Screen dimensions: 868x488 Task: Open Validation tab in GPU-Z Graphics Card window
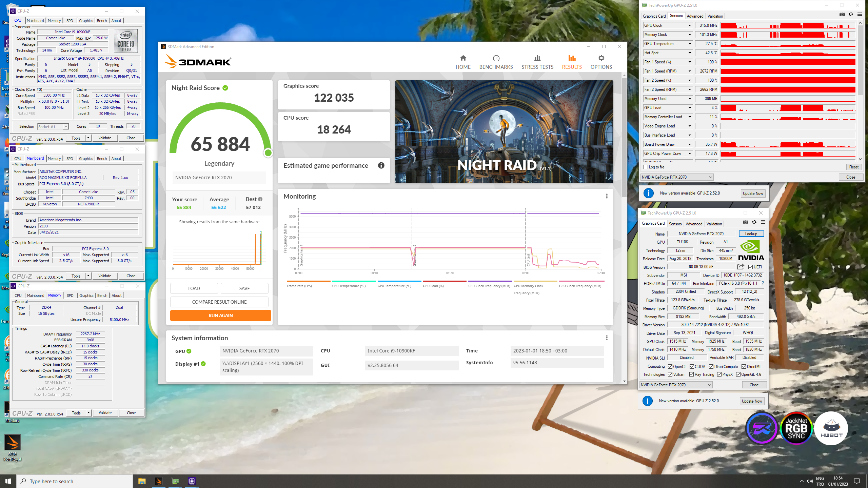click(714, 224)
